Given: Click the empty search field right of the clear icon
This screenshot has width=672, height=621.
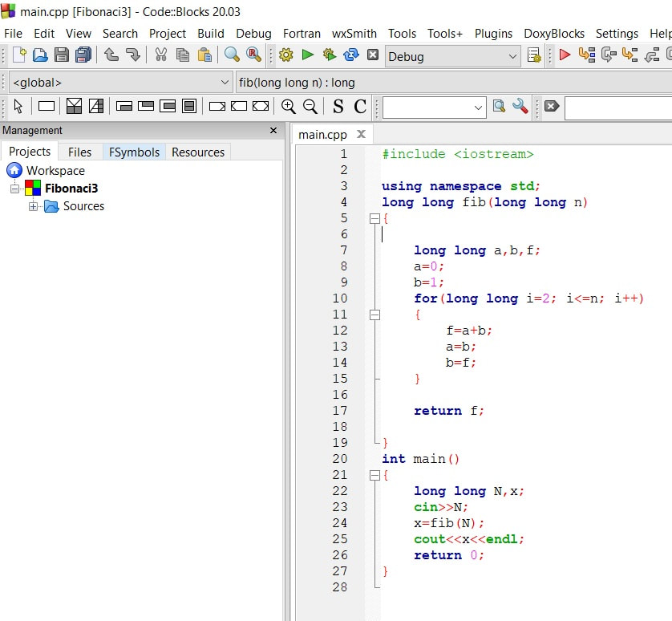Looking at the screenshot, I should pyautogui.click(x=618, y=108).
